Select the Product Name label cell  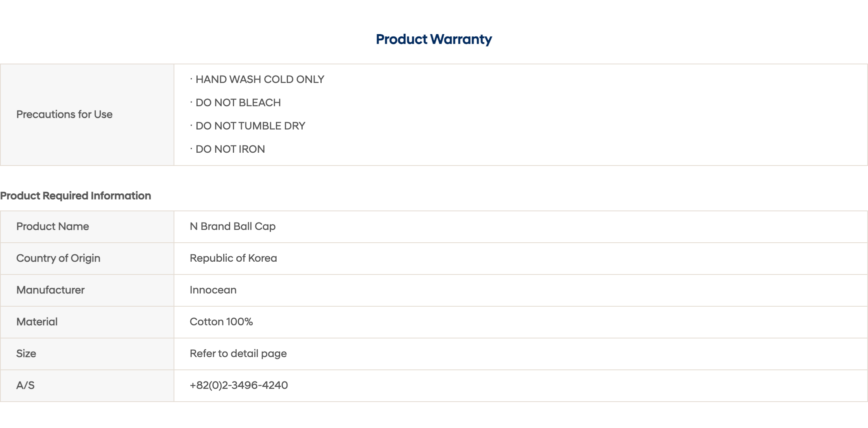(x=87, y=227)
